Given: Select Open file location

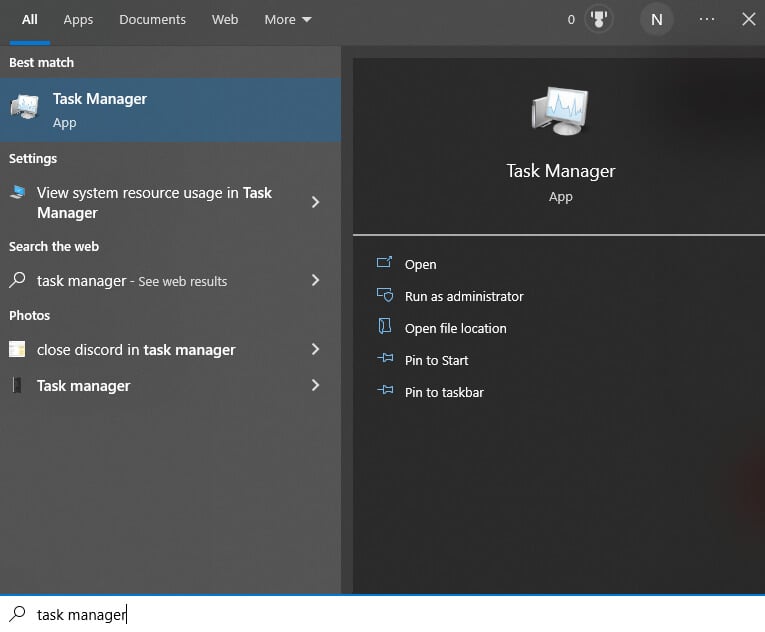Looking at the screenshot, I should click(x=455, y=328).
